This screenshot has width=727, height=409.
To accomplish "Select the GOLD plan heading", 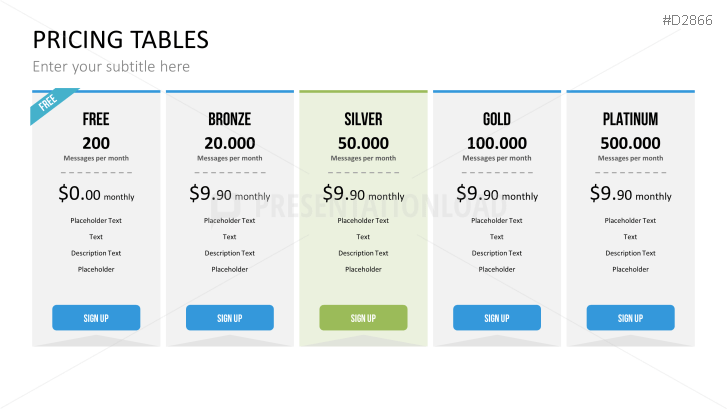I will pyautogui.click(x=497, y=120).
